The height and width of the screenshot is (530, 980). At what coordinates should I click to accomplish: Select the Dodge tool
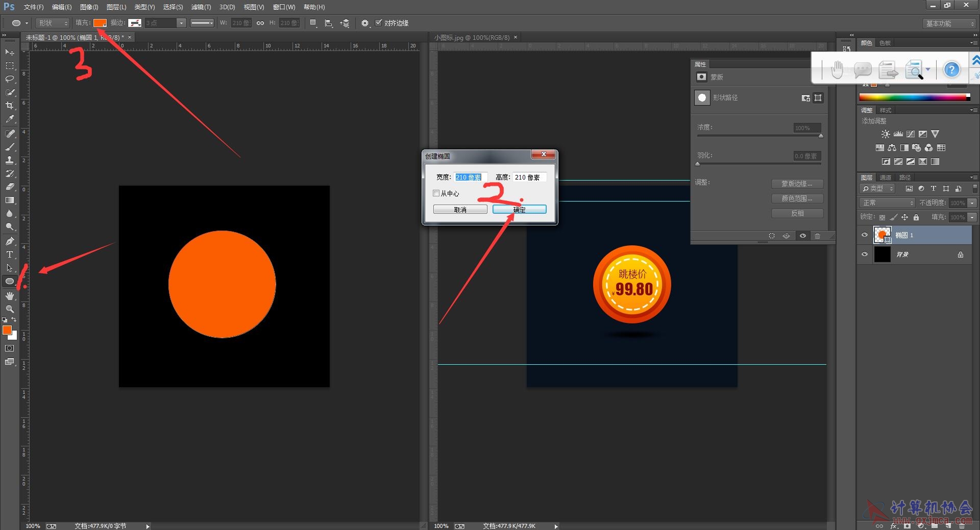[10, 226]
